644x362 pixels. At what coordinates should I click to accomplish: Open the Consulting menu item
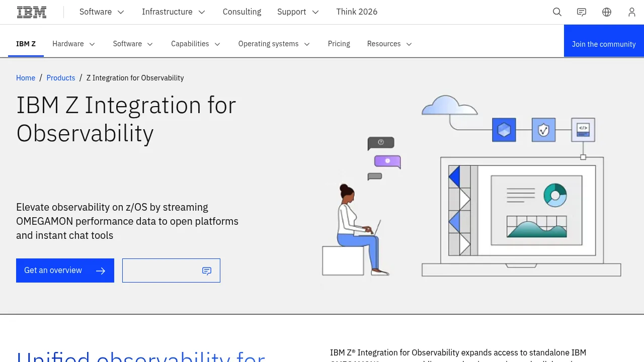[x=242, y=12]
